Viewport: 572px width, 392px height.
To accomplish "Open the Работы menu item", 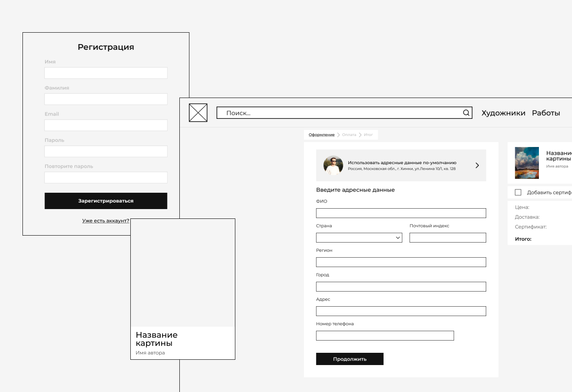I will pyautogui.click(x=545, y=113).
